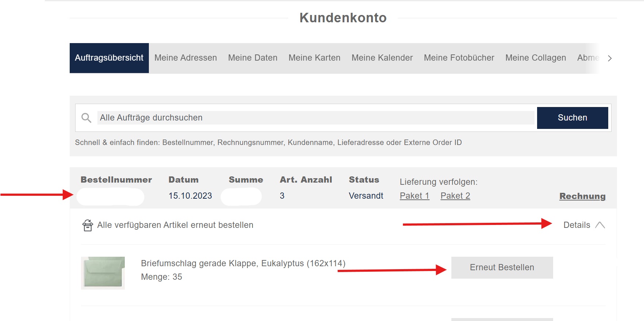Screen dimensions: 644x321
Task: Click Erneut Bestellen for Briefumschlag
Action: (x=502, y=268)
